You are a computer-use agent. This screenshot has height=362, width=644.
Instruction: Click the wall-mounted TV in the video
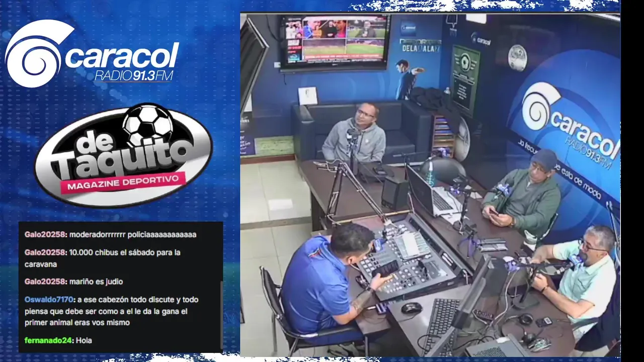(336, 43)
